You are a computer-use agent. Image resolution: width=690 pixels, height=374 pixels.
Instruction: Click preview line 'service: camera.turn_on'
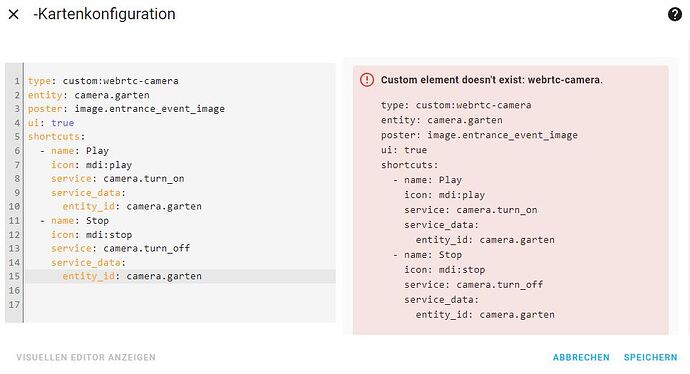pos(470,210)
